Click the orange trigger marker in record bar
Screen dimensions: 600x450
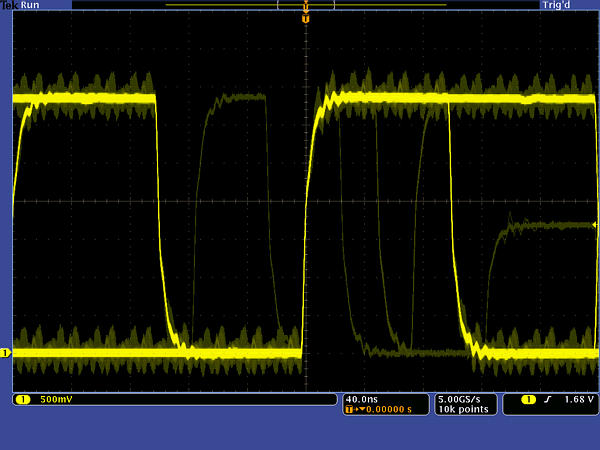tap(305, 6)
